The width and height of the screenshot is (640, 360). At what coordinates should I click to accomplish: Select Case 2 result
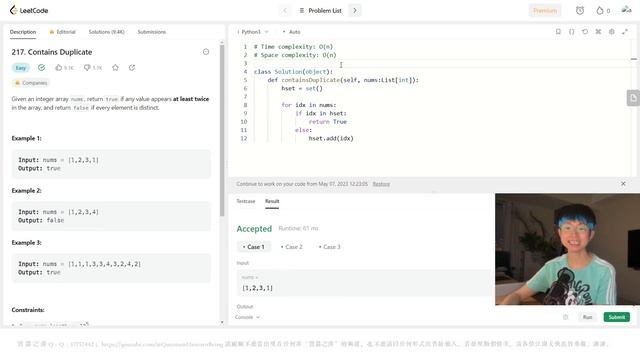291,247
